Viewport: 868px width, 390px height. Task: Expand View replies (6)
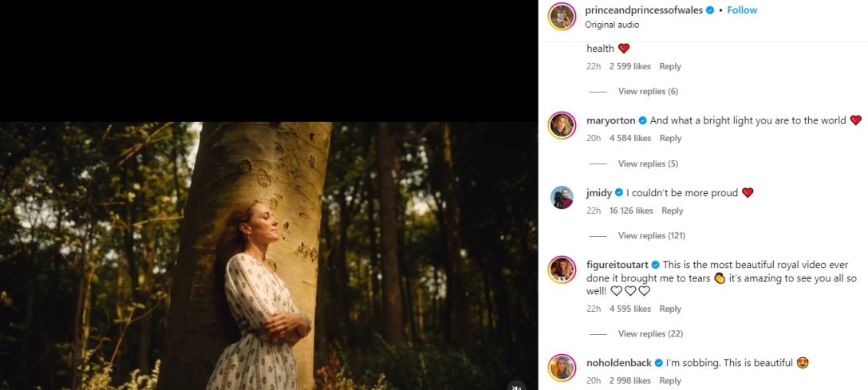[648, 92]
